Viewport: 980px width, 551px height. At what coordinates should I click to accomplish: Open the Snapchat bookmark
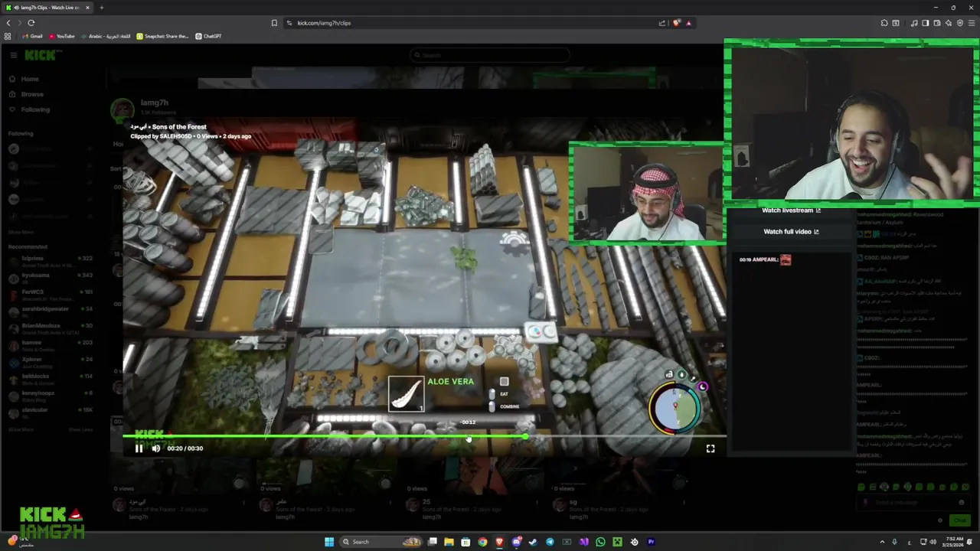[162, 36]
